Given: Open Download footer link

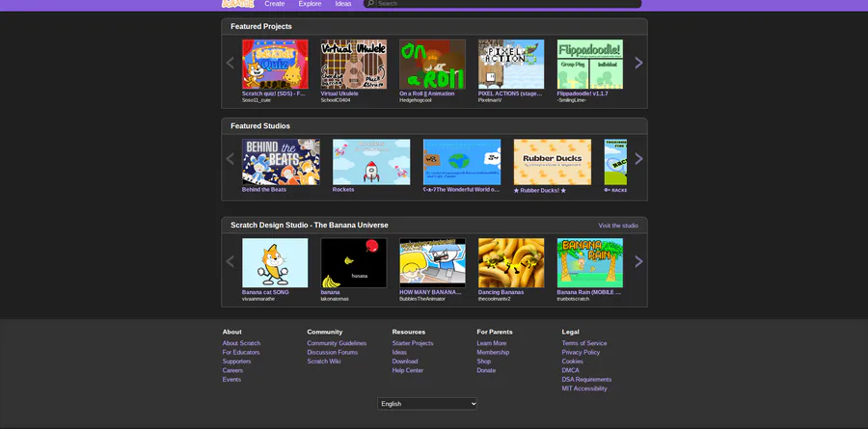Looking at the screenshot, I should click(x=405, y=362).
